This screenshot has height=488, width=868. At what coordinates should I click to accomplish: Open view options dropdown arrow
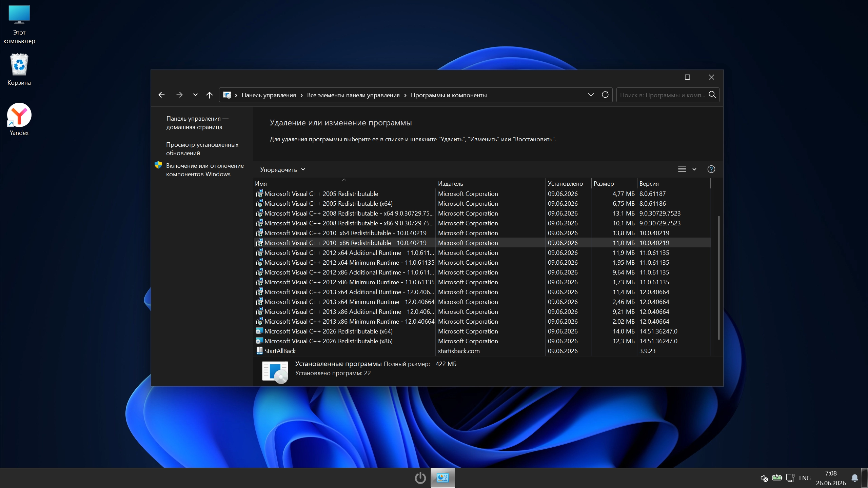pos(694,169)
